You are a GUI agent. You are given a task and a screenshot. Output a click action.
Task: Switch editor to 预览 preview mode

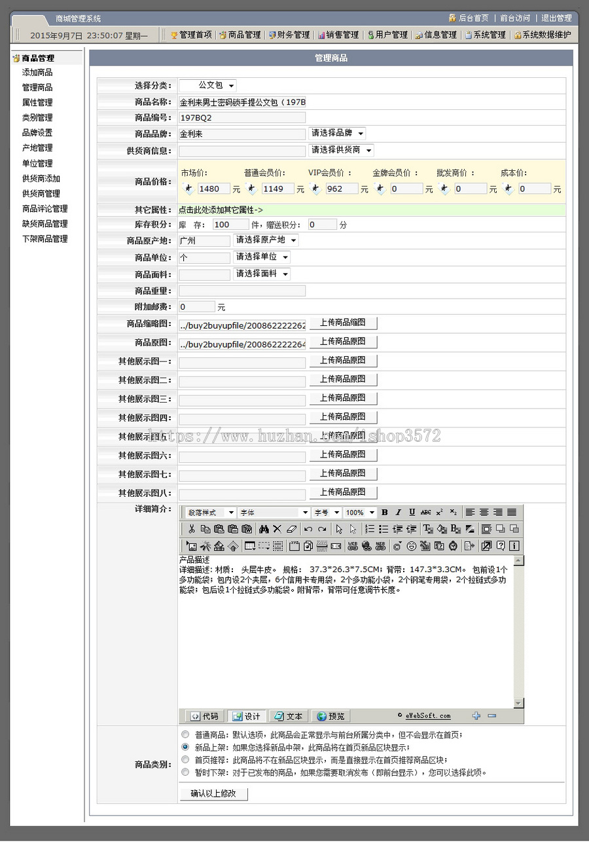330,716
